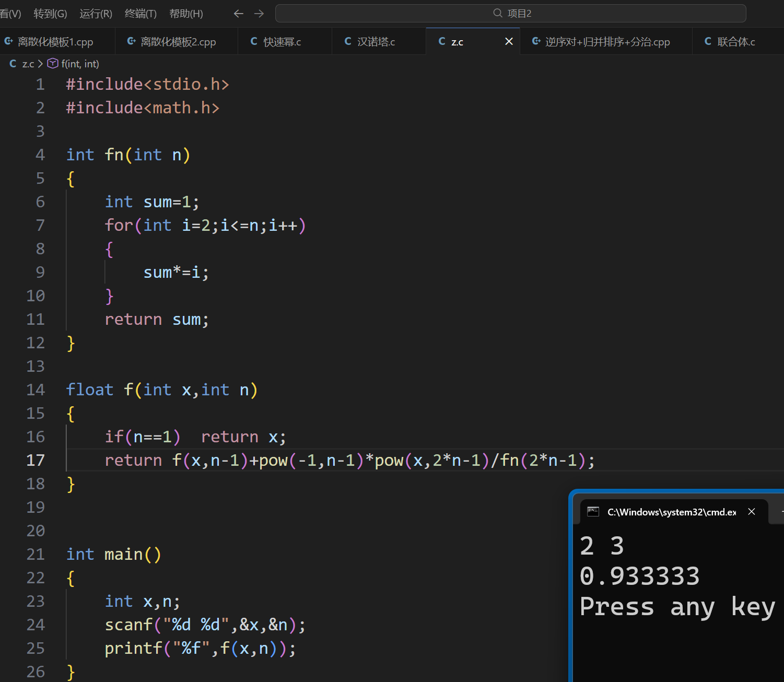The image size is (784, 682).
Task: Switch to the 快速幂.c tab
Action: tap(285, 42)
